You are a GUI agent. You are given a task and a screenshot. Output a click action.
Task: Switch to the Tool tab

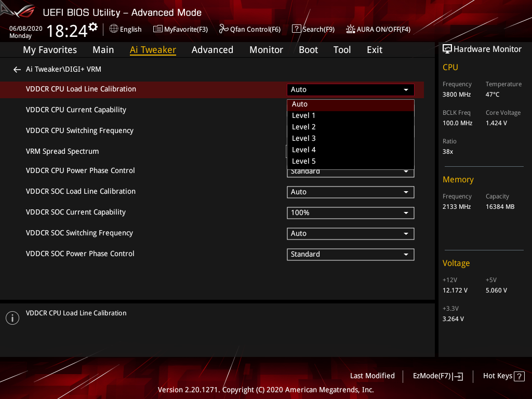click(x=342, y=50)
